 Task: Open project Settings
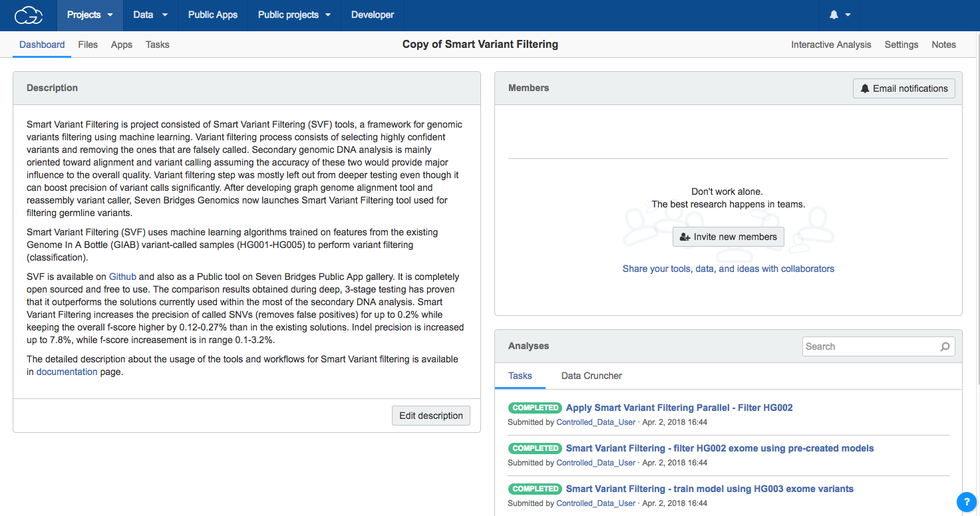tap(901, 45)
